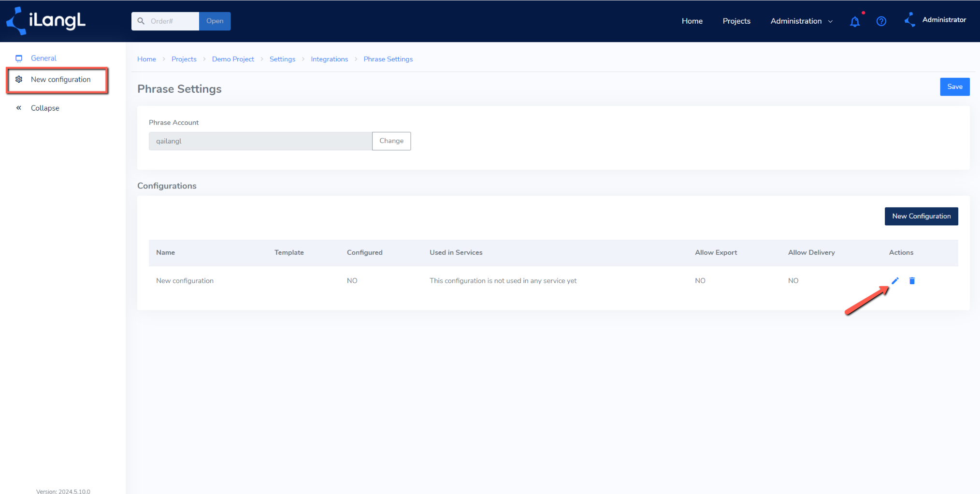The width and height of the screenshot is (980, 494).
Task: Open the help question mark icon
Action: coord(881,21)
